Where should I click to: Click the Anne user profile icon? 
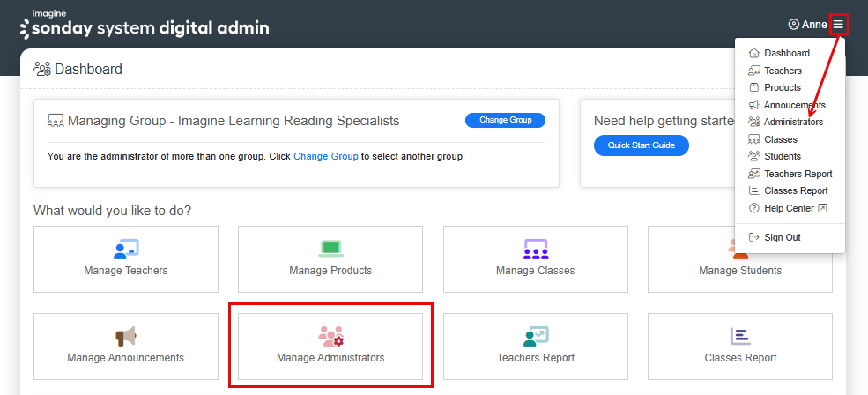(793, 25)
